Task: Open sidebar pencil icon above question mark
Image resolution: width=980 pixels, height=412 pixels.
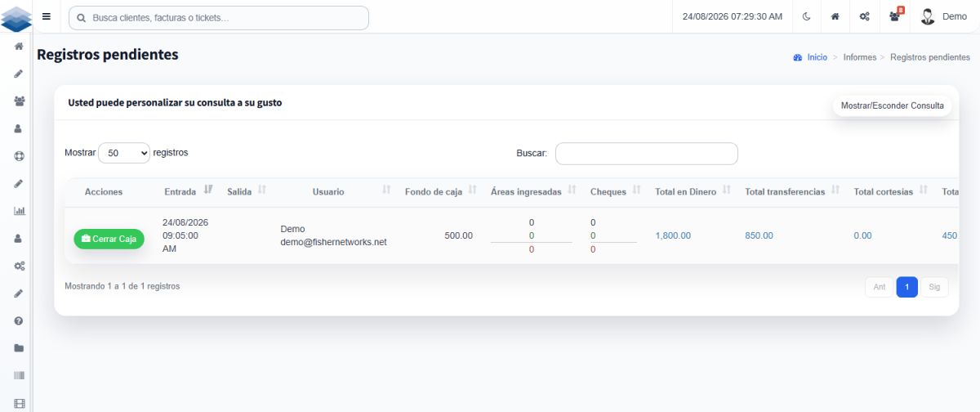Action: [x=19, y=293]
